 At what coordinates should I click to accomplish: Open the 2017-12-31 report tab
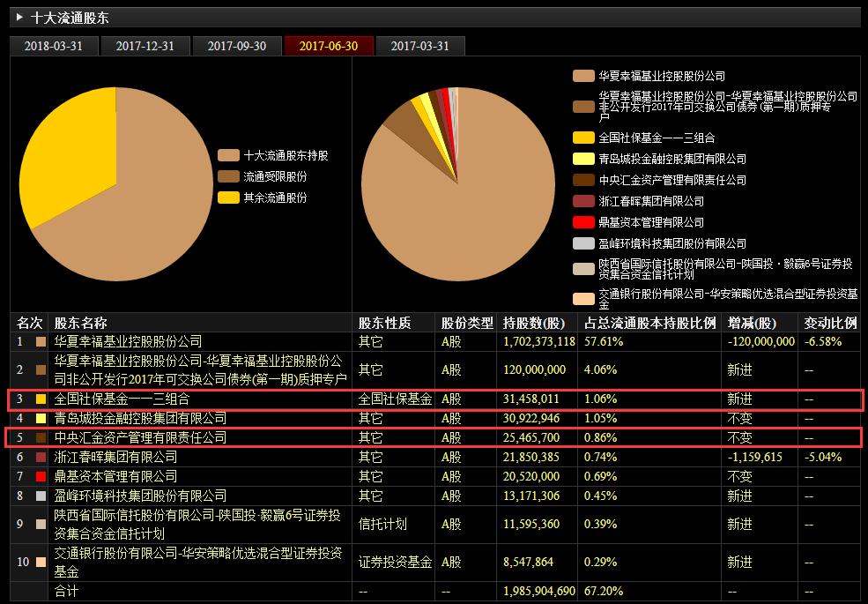(145, 47)
